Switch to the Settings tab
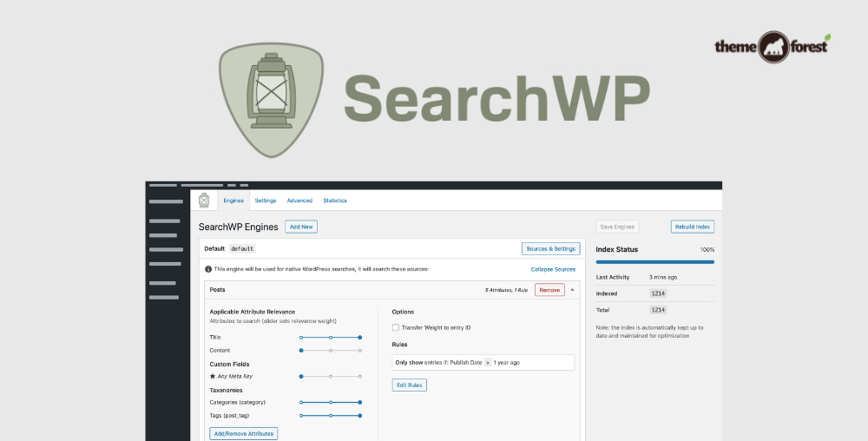868x441 pixels. click(266, 201)
